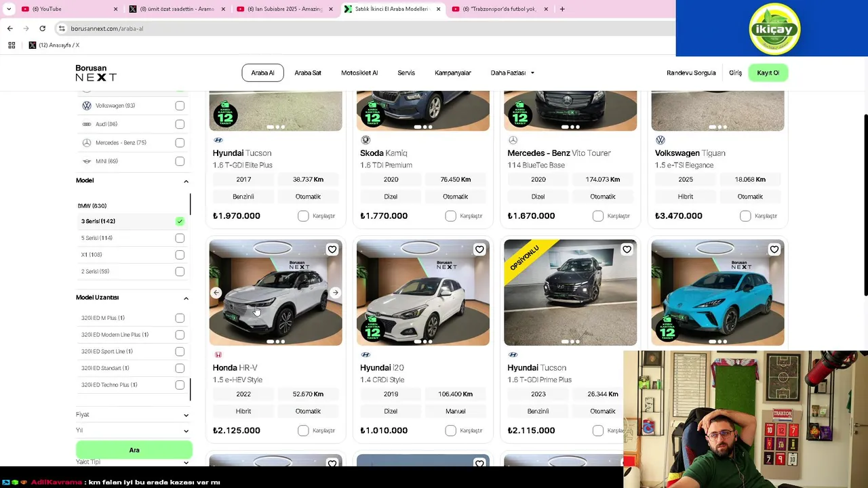868x488 pixels.
Task: Click the 12 taksit badge on Hyundai i20
Action: click(372, 330)
